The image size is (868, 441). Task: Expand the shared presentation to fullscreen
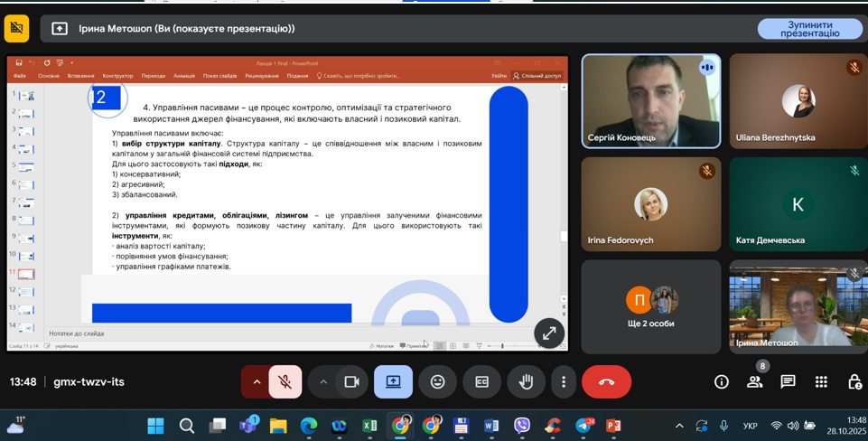tap(548, 333)
